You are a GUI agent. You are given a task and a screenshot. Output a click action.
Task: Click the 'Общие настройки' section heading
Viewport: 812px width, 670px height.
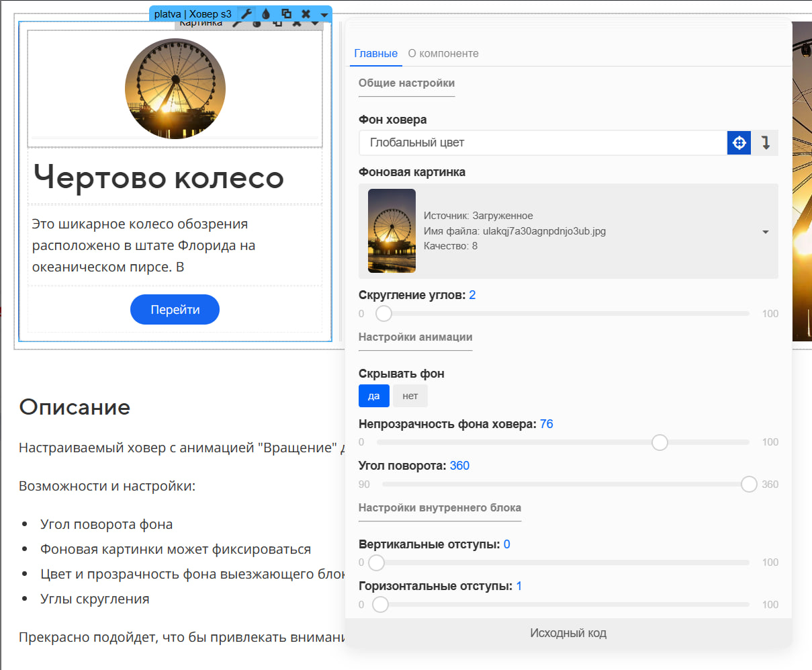click(406, 83)
